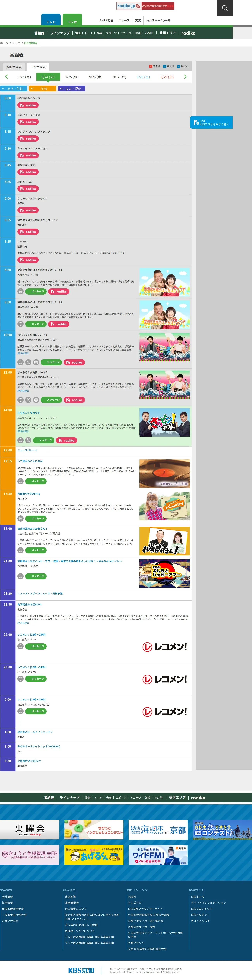Switch to the テレビ tab

51,20
